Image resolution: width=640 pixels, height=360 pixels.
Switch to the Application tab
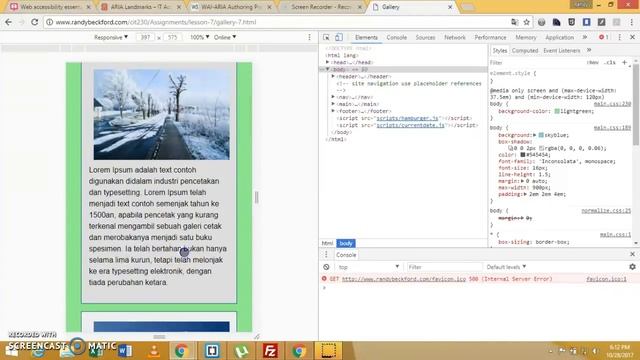click(559, 37)
